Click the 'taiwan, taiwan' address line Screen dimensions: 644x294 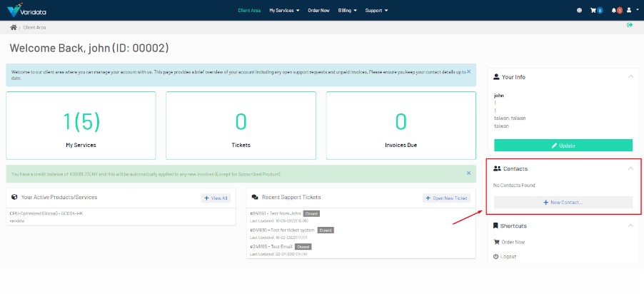click(x=510, y=118)
